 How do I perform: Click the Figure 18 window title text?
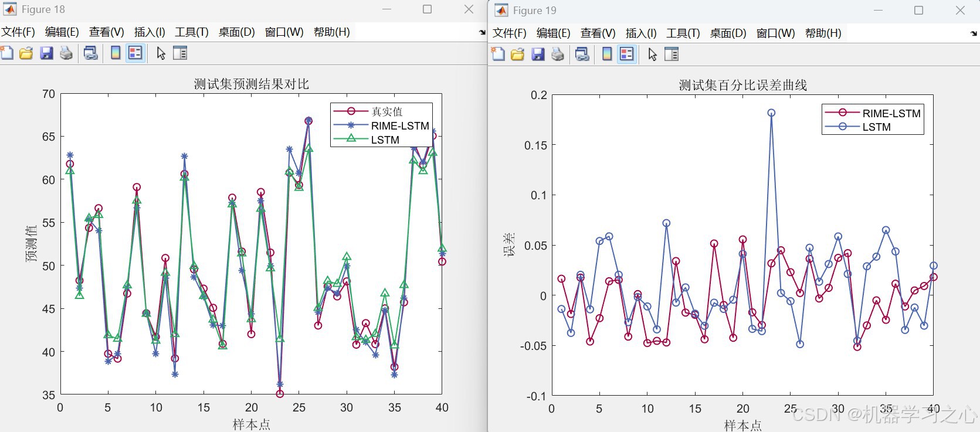(43, 9)
